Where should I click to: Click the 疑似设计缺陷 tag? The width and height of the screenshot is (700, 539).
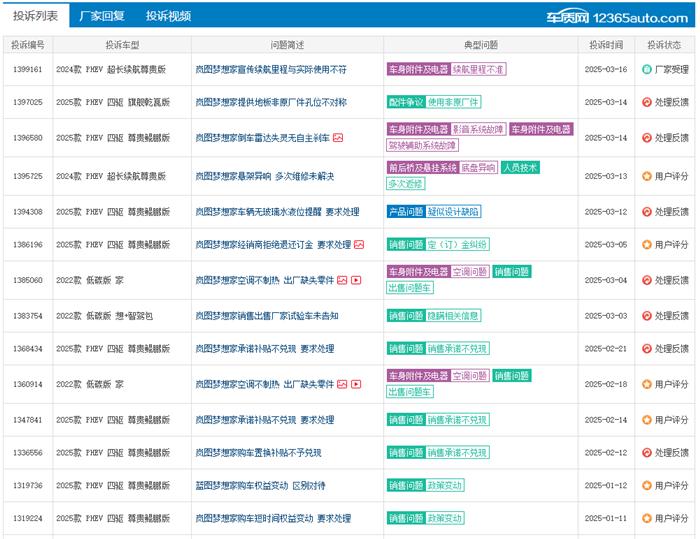453,212
